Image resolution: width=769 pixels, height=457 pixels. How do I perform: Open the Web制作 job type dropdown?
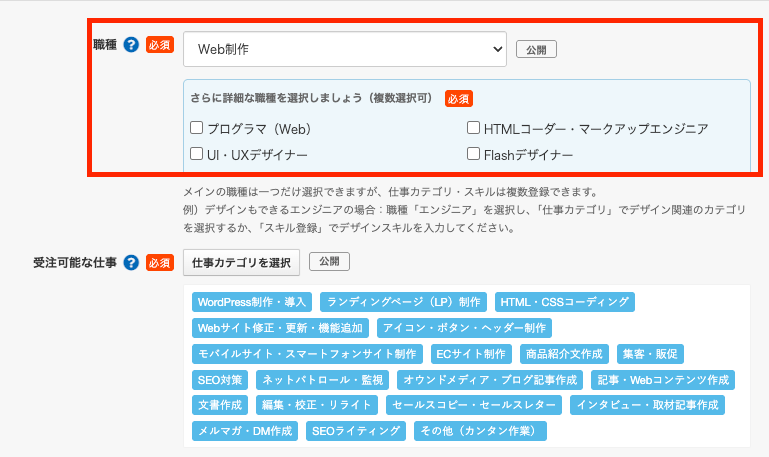[345, 48]
